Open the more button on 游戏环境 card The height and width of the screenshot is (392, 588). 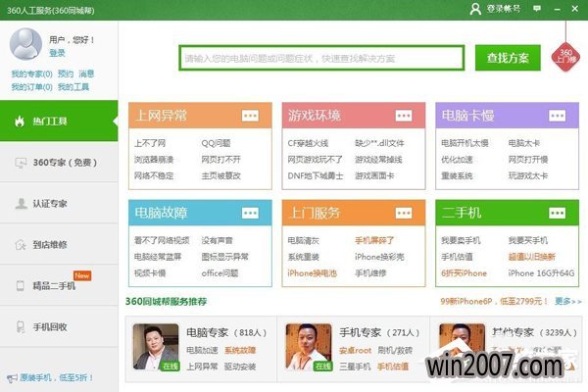point(404,116)
